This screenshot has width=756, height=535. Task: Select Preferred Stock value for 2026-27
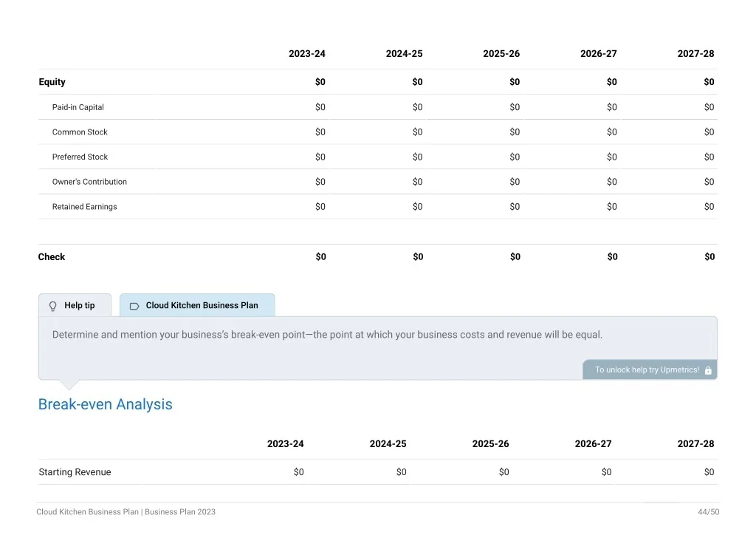coord(612,157)
